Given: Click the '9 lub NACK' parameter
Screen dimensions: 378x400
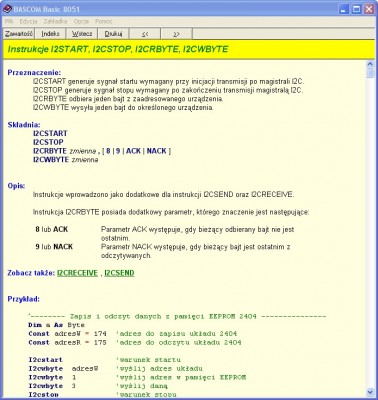Looking at the screenshot, I should tap(54, 247).
